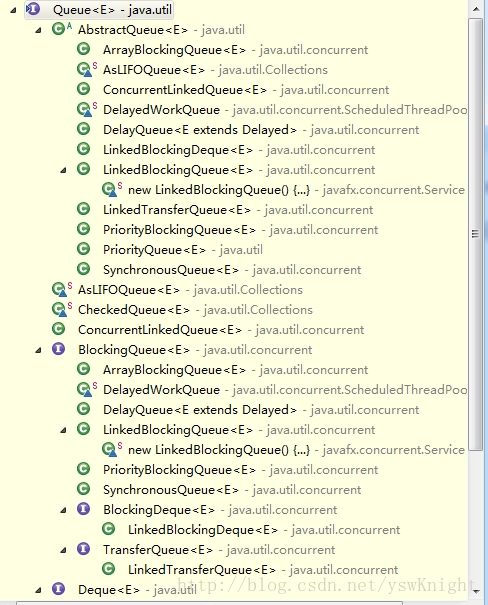Click the PriorityBlockingQueue class icon under AbstractQueue

coord(83,229)
